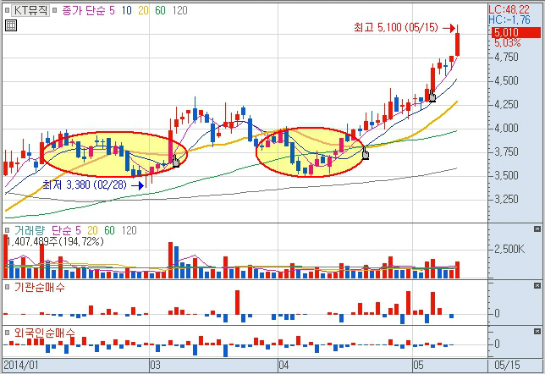545x374 pixels.
Task: Close the 기관순매수 panel
Action: pos(537,285)
